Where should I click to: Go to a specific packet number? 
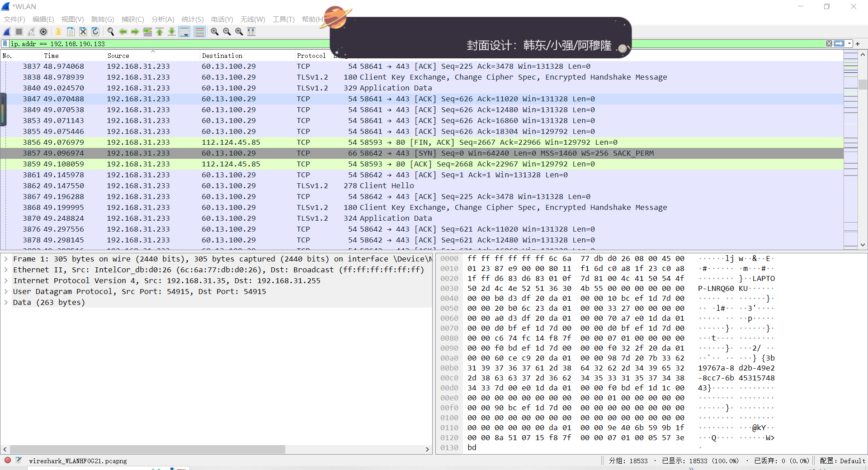pos(147,32)
